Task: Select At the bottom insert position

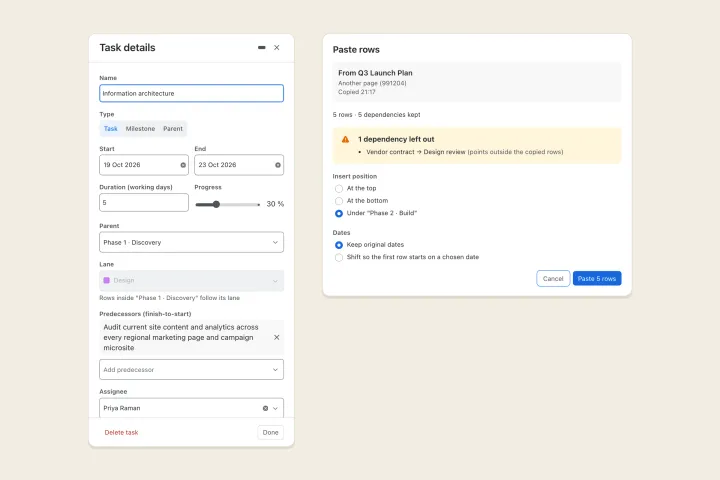Action: 339,201
